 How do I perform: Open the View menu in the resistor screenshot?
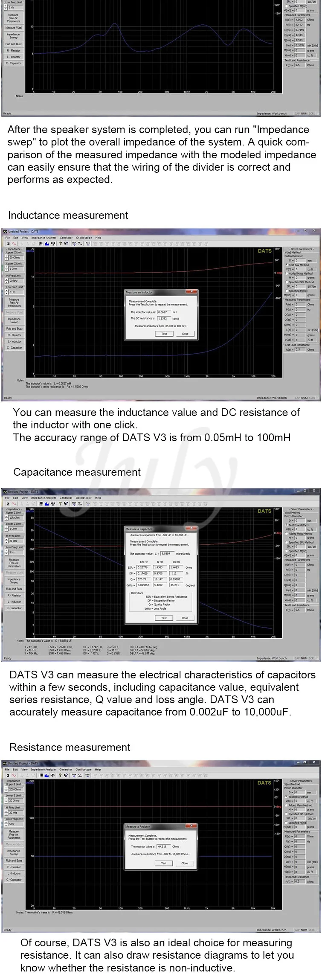tap(24, 769)
